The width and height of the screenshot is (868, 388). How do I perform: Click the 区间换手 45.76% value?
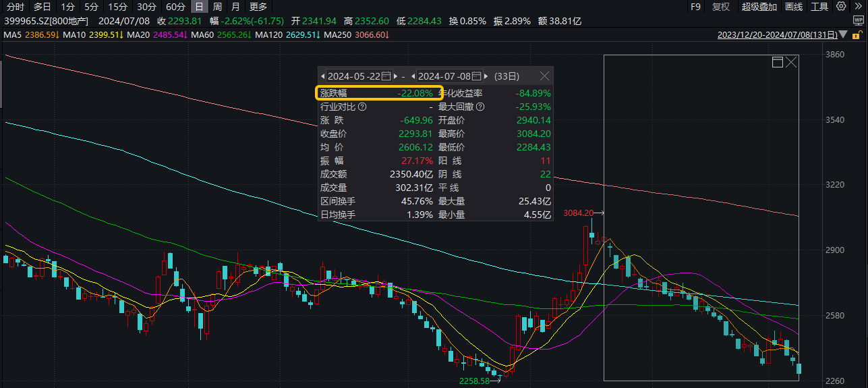click(x=417, y=201)
